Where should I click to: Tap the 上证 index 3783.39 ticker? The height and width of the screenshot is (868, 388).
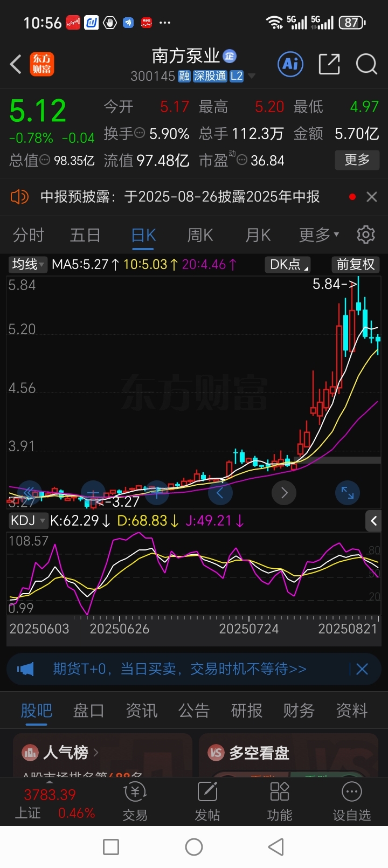[x=54, y=803]
